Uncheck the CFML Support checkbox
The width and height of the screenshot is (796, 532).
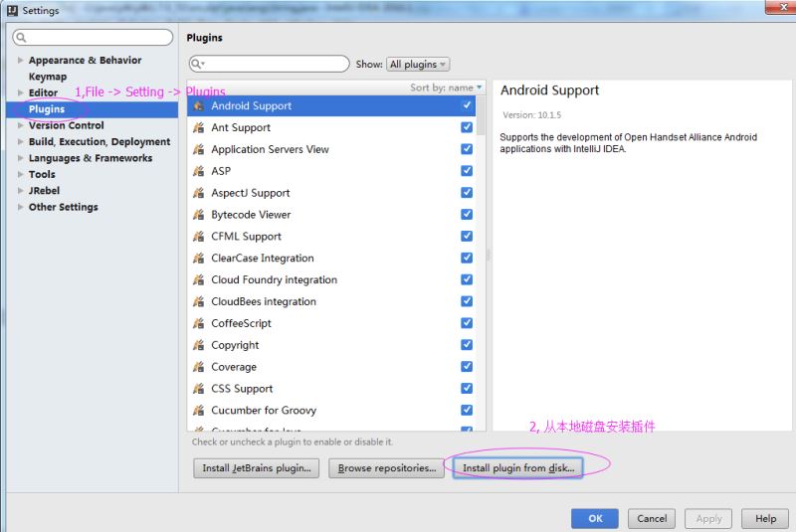467,237
